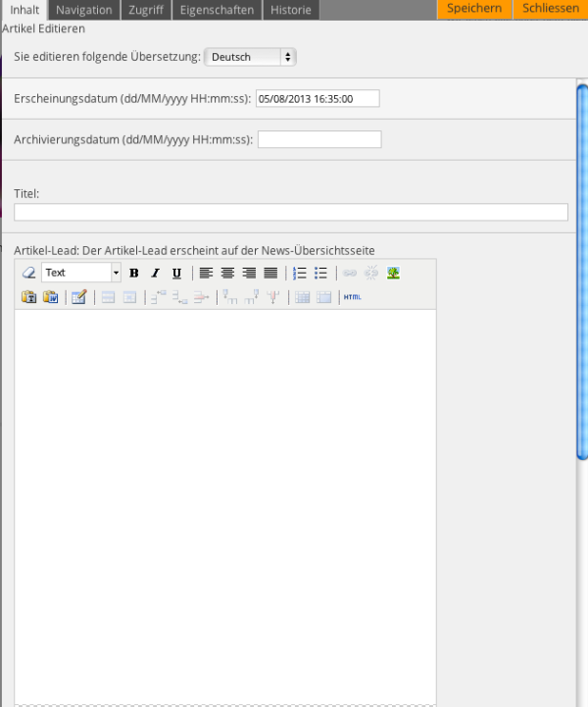Justify text with the full-justify icon
The width and height of the screenshot is (588, 707).
[x=270, y=274]
